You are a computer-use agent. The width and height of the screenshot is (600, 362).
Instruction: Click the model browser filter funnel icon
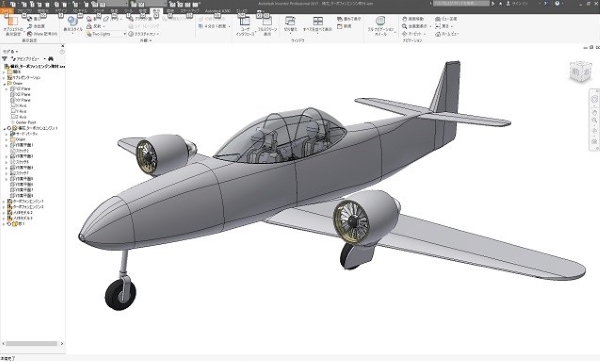[5, 59]
